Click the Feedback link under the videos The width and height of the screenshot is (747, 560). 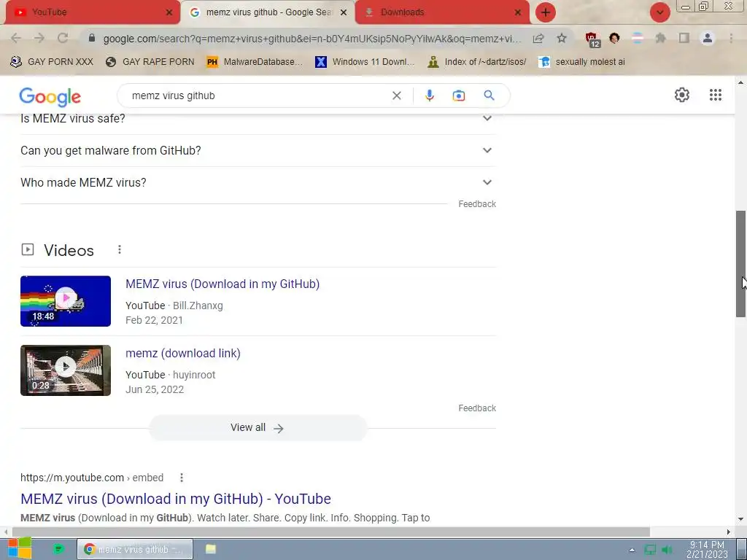tap(477, 408)
